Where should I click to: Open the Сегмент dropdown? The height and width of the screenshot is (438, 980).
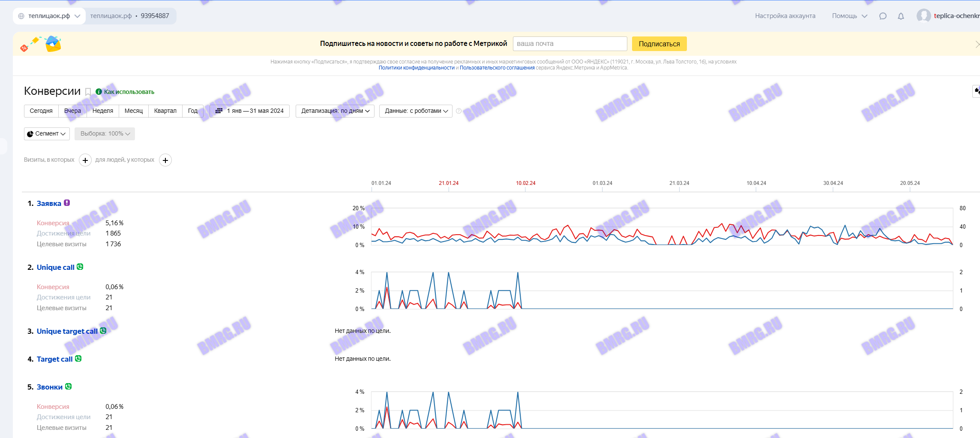47,134
